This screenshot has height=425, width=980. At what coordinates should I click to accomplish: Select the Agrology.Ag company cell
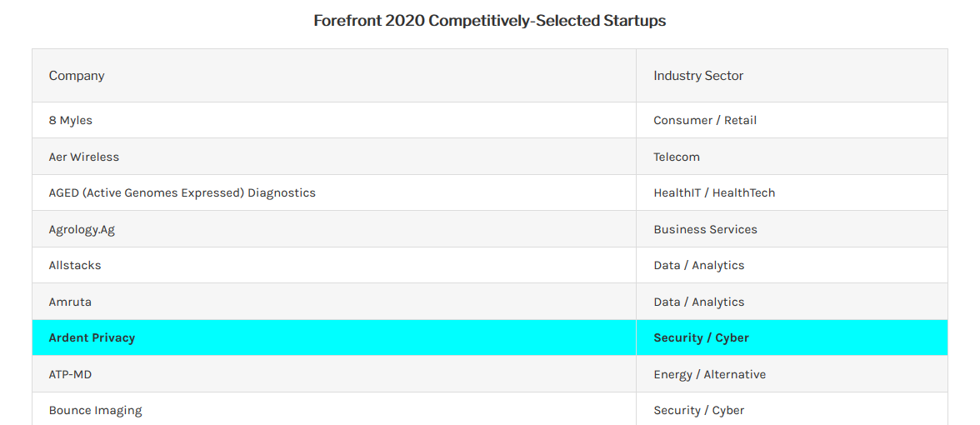click(x=334, y=229)
